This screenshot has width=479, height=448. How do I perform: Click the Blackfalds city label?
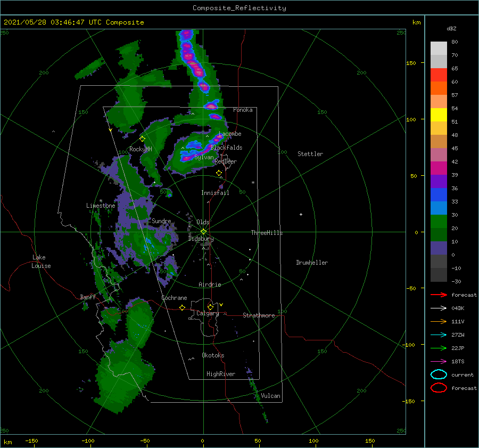[226, 148]
